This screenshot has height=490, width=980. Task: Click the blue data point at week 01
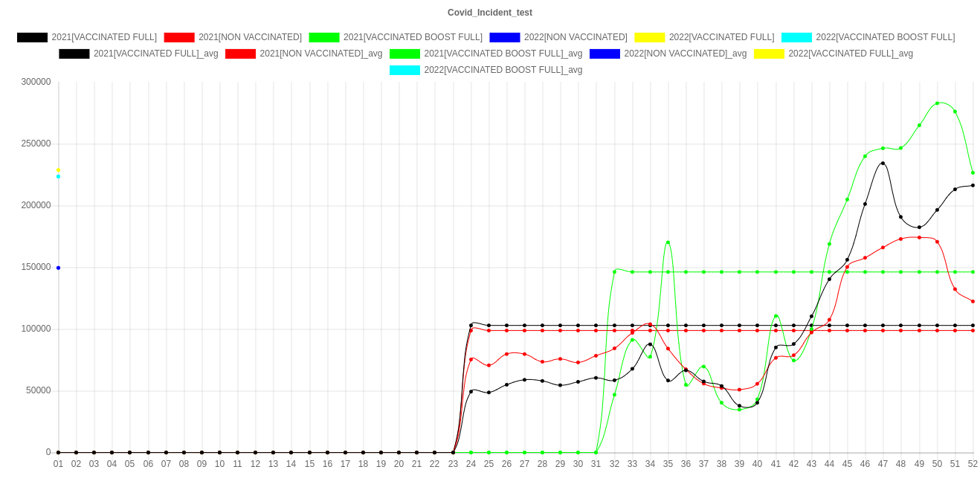58,268
